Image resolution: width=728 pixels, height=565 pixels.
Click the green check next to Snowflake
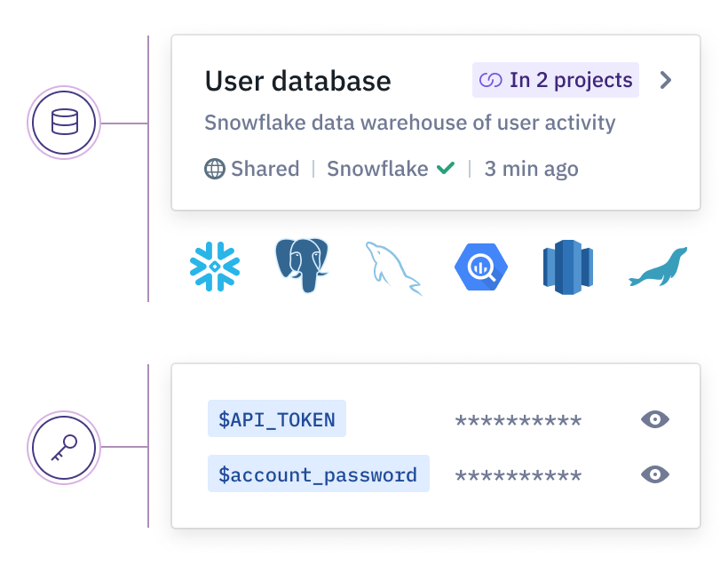446,167
